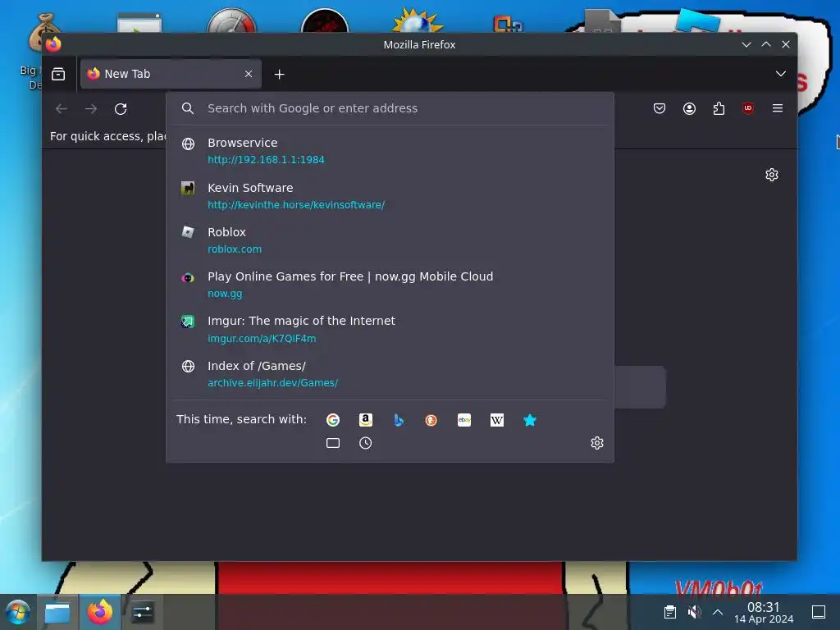Image resolution: width=840 pixels, height=630 pixels.
Task: Open the archive.elijahr.dev/Games/ address
Action: coord(272,383)
